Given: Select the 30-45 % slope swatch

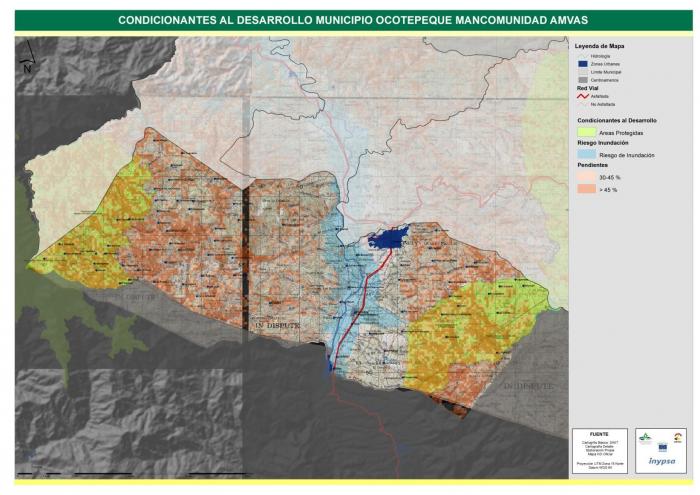Looking at the screenshot, I should (x=584, y=177).
